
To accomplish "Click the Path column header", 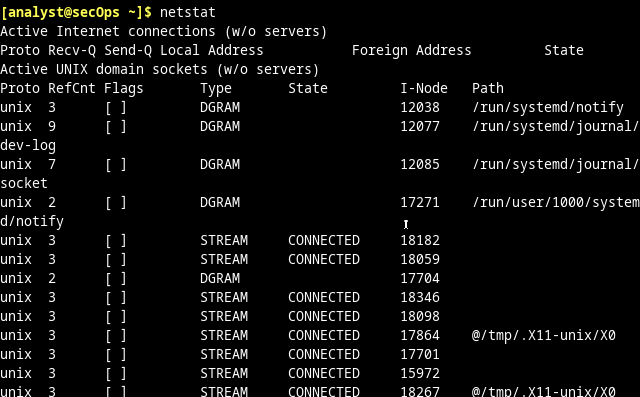I will (x=488, y=89).
